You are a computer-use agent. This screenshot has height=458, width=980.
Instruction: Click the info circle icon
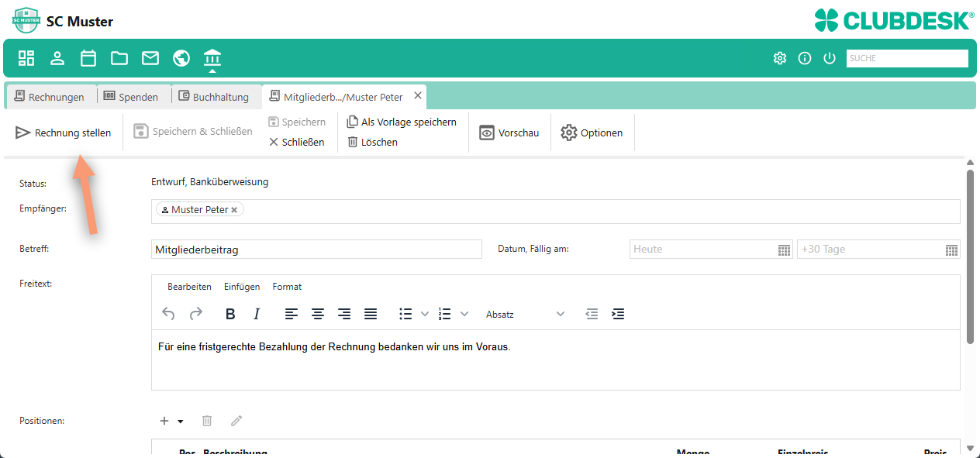[x=805, y=58]
